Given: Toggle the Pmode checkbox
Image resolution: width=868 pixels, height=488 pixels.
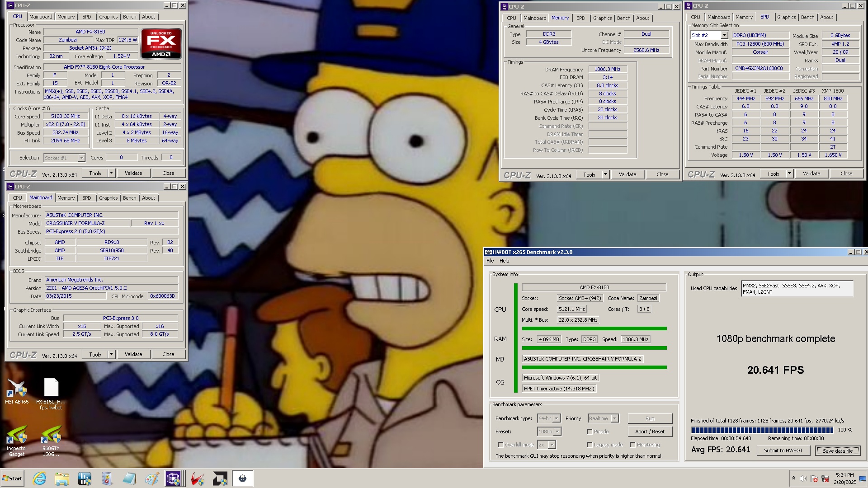Looking at the screenshot, I should (590, 432).
